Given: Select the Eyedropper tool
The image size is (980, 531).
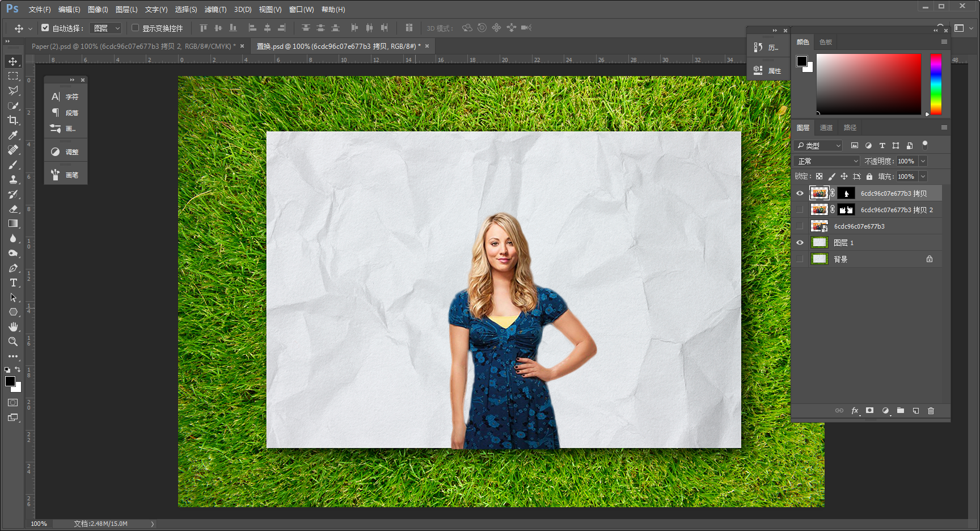Looking at the screenshot, I should [x=13, y=135].
